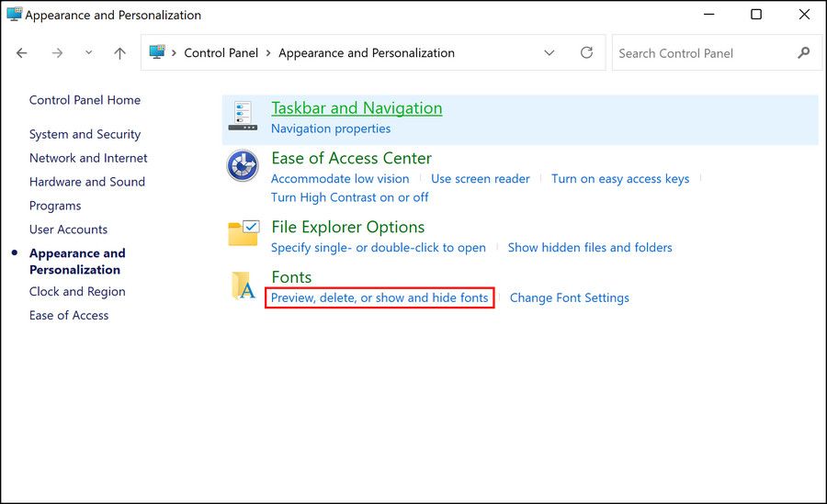The height and width of the screenshot is (504, 827).
Task: Click Turn High Contrast on or off
Action: pos(350,197)
